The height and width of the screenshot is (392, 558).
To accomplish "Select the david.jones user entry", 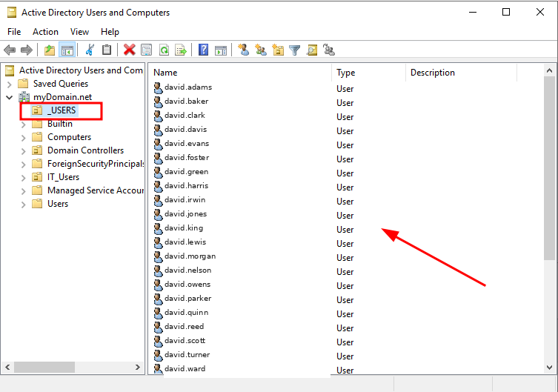I will [x=185, y=214].
